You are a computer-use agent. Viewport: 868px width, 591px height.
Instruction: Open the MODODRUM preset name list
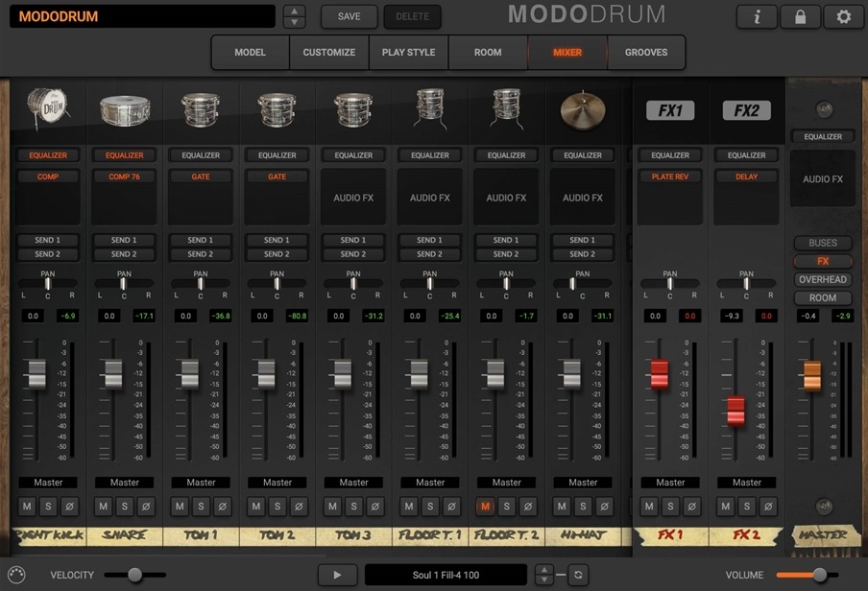pos(142,16)
